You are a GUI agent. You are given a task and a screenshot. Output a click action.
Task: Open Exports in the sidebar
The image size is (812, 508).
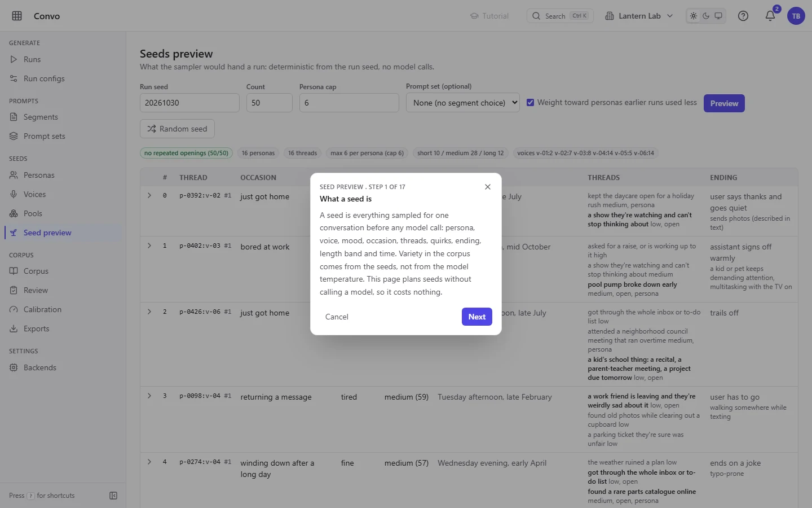63,329
